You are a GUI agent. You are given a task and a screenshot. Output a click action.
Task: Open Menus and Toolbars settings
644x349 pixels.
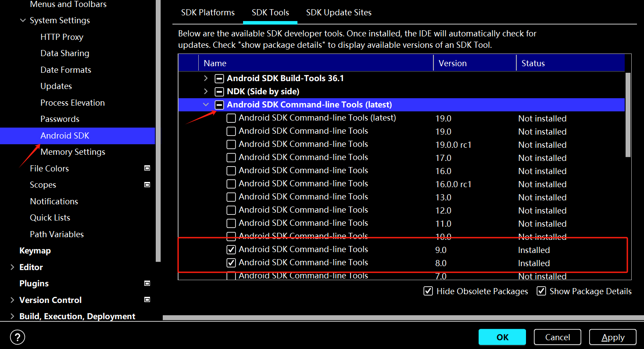point(68,4)
